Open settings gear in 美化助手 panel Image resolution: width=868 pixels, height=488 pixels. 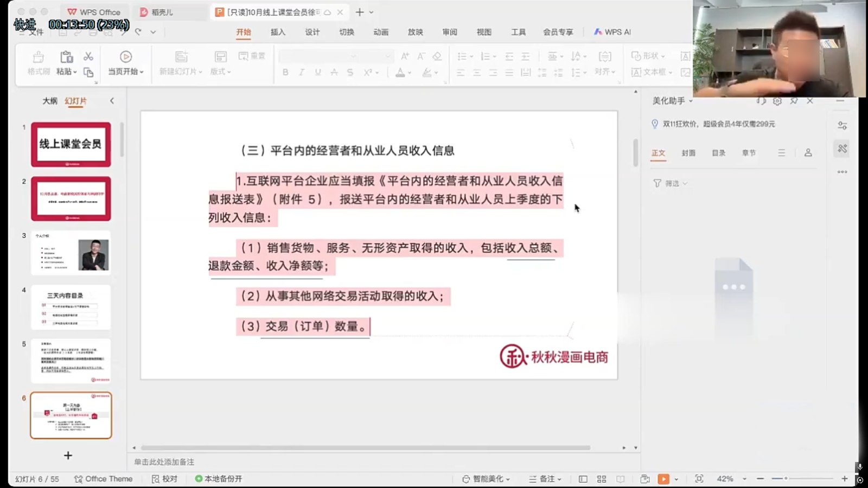click(x=777, y=101)
